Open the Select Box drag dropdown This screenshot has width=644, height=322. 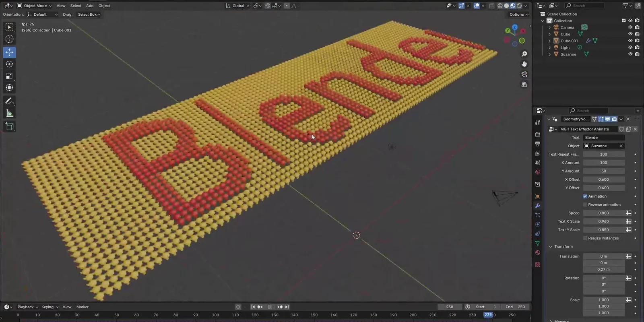coord(89,14)
